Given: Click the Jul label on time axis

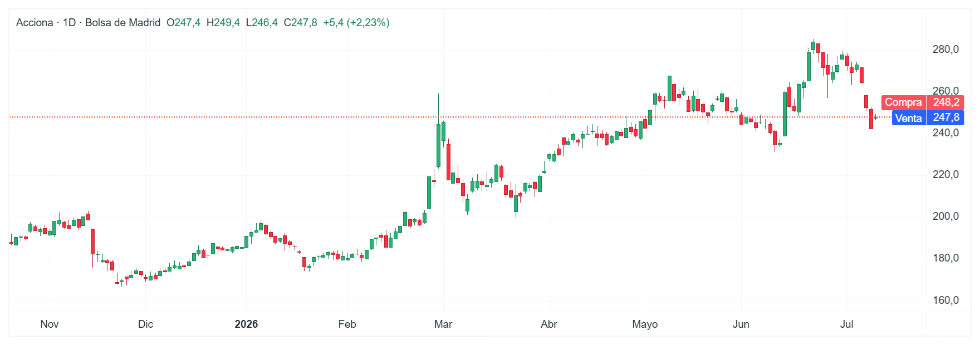Looking at the screenshot, I should [846, 324].
